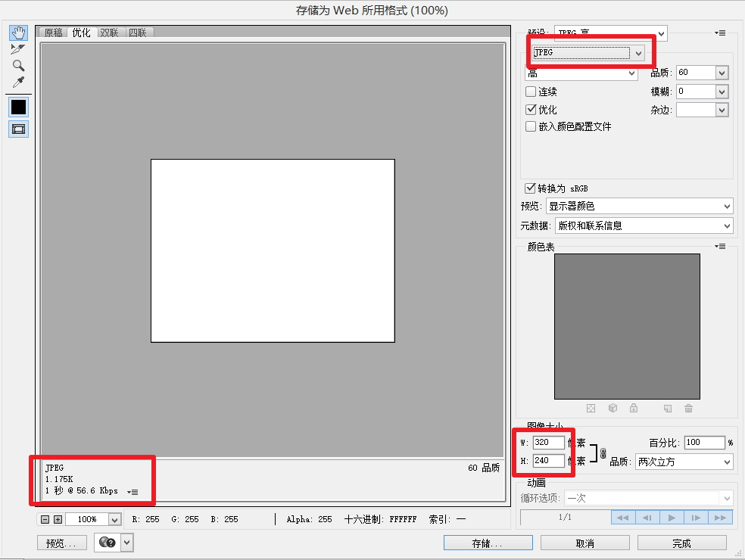Click the 十六进制 FFFFFF readout
This screenshot has width=745, height=560.
380,520
